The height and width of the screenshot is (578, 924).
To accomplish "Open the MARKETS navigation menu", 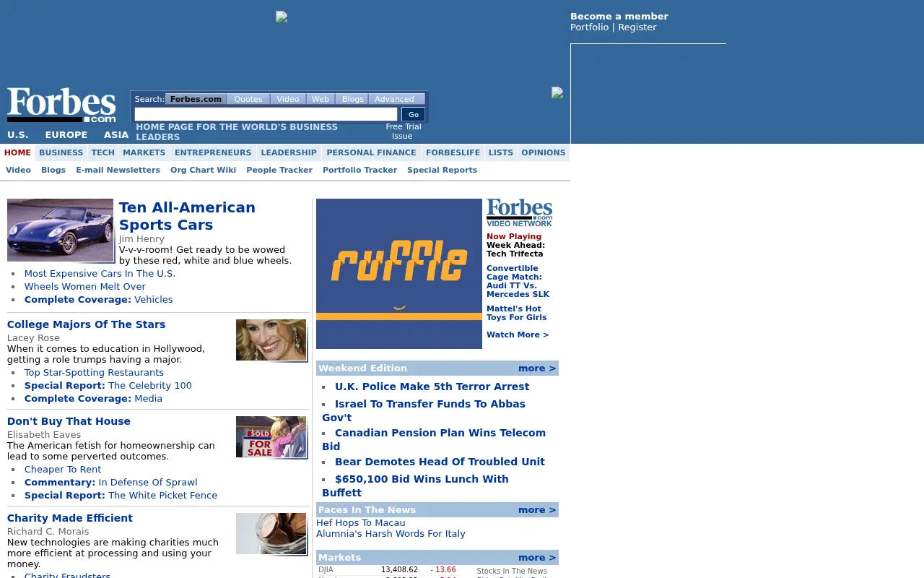I will click(144, 152).
